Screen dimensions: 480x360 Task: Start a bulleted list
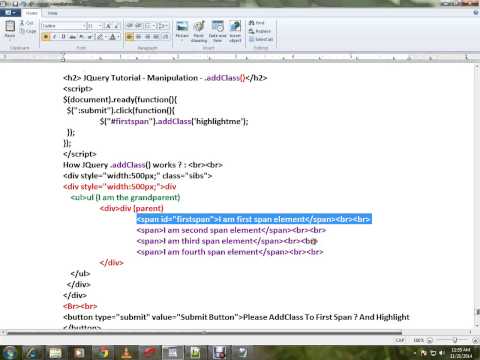(x=148, y=26)
